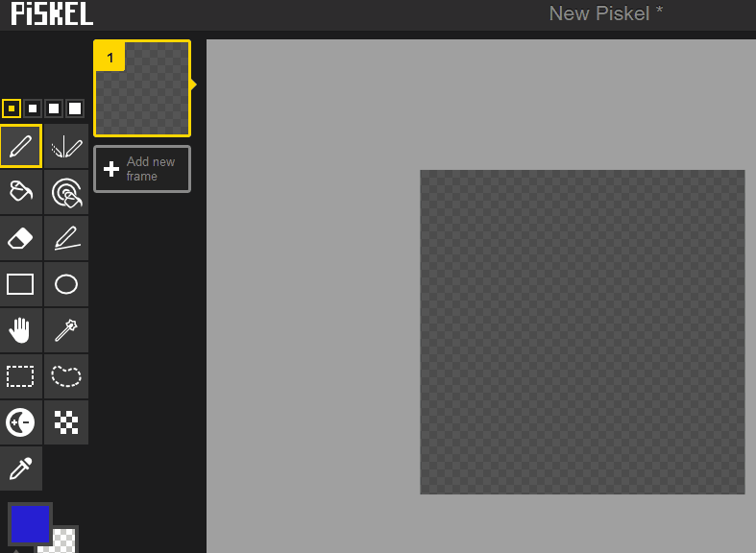Select the Pen tool
The image size is (756, 553).
21,146
